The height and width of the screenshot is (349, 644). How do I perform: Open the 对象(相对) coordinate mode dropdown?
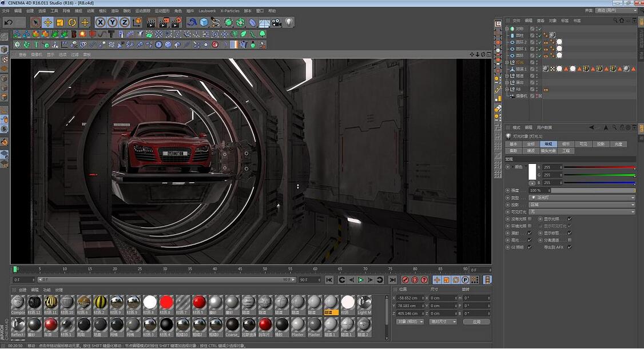(410, 322)
